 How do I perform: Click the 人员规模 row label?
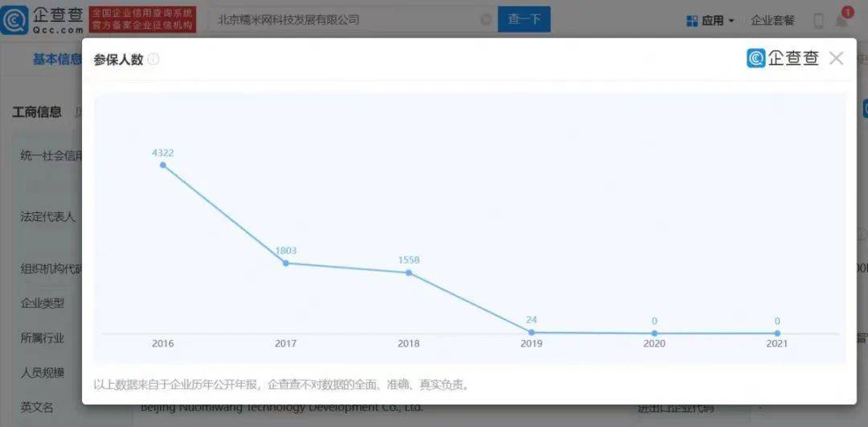[x=43, y=373]
